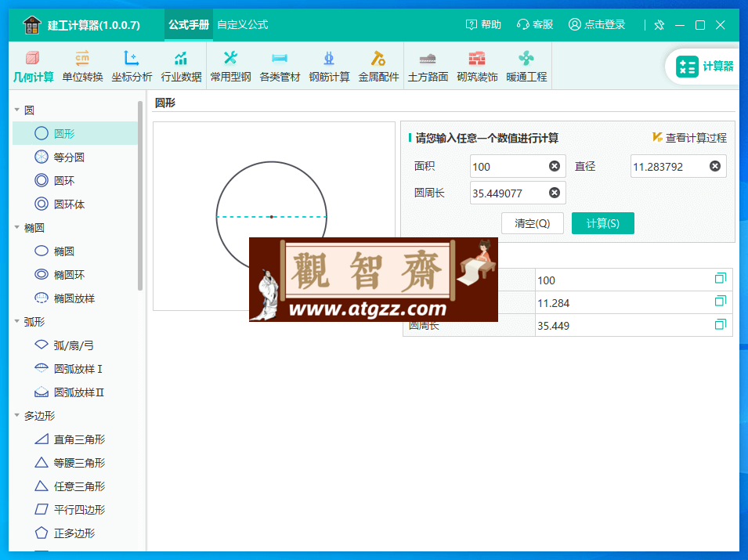Image resolution: width=748 pixels, height=560 pixels.
Task: Select 弧/扇/弓 shape item
Action: tap(75, 345)
